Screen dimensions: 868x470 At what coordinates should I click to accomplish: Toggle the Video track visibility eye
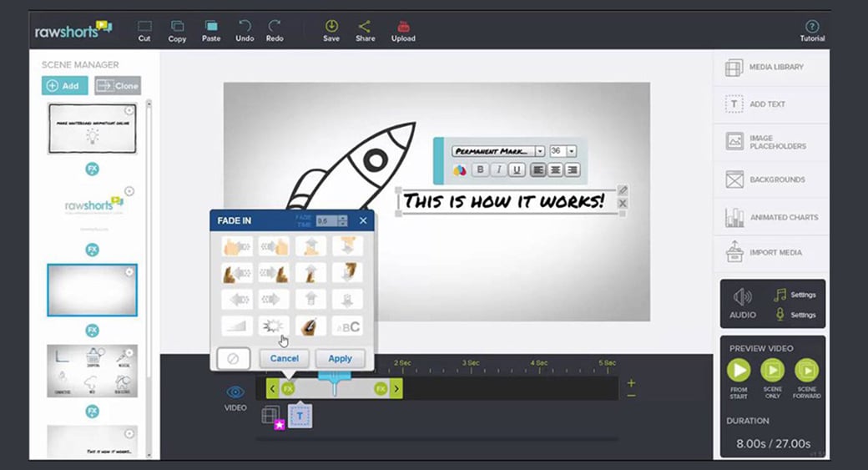coord(235,392)
